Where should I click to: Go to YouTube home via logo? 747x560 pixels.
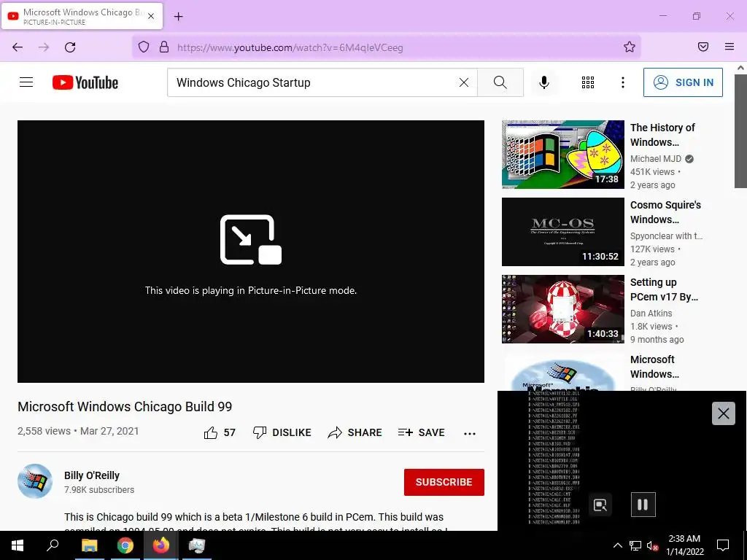(x=85, y=82)
